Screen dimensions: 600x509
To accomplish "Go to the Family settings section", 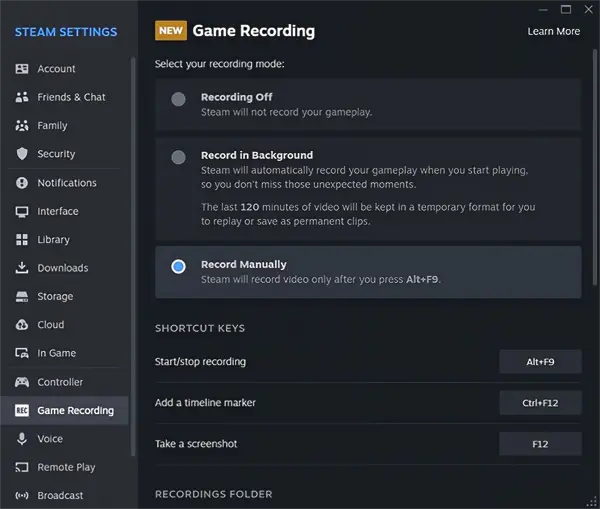I will coord(52,126).
